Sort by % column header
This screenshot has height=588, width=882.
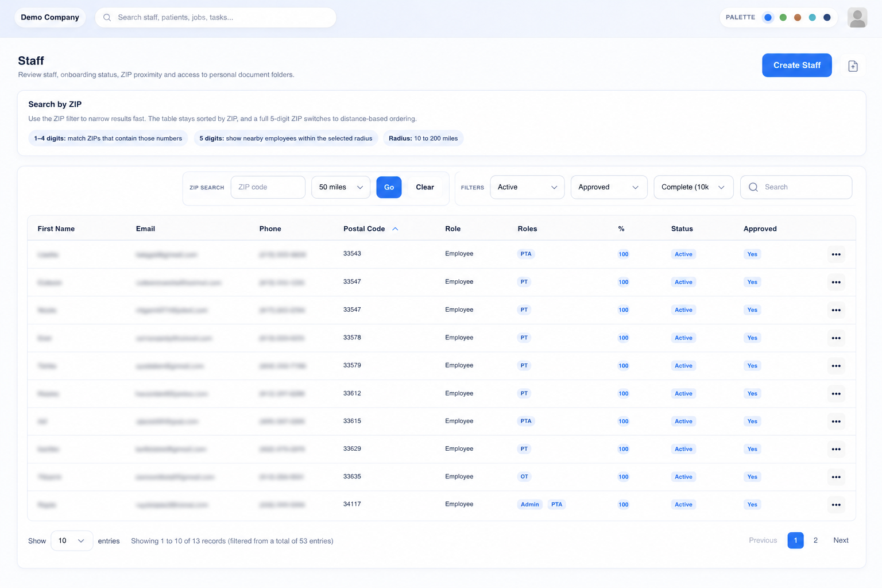point(621,229)
